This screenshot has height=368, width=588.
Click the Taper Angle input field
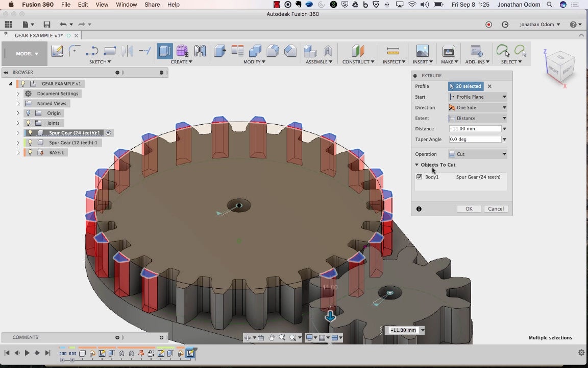coord(475,139)
